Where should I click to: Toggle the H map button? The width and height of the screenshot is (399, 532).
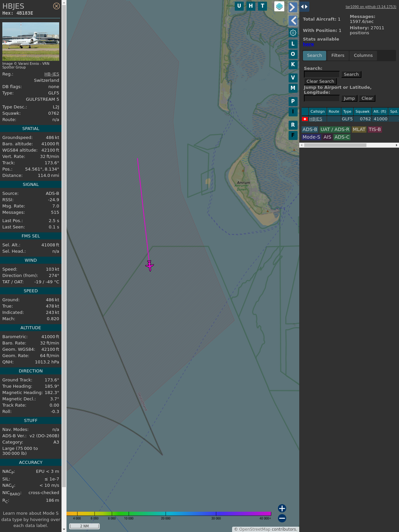pyautogui.click(x=251, y=6)
